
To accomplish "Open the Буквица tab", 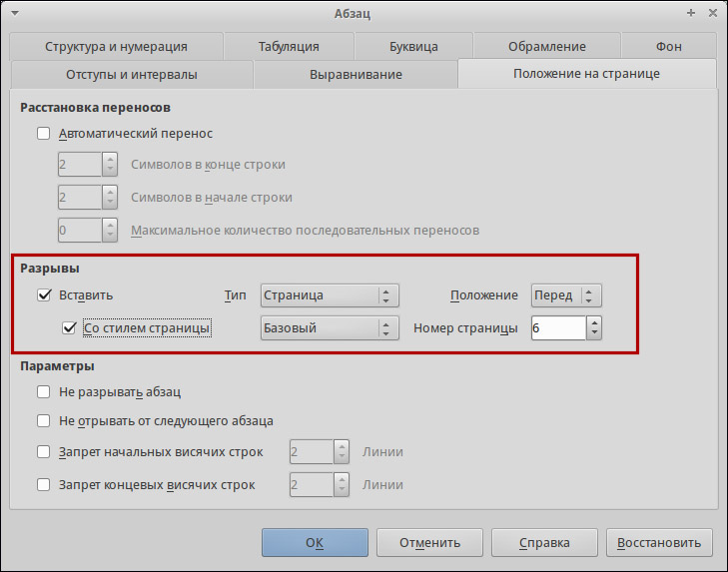I will [413, 47].
